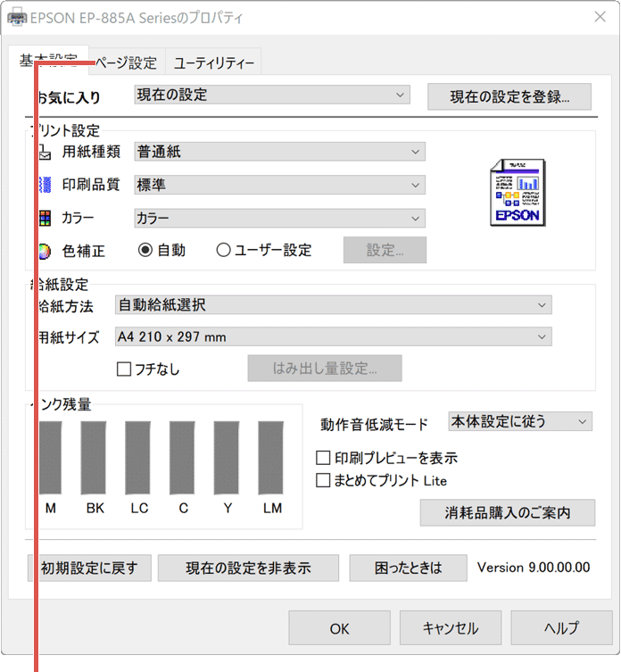The image size is (621, 672).
Task: Click the ヘルプ button
Action: [561, 628]
